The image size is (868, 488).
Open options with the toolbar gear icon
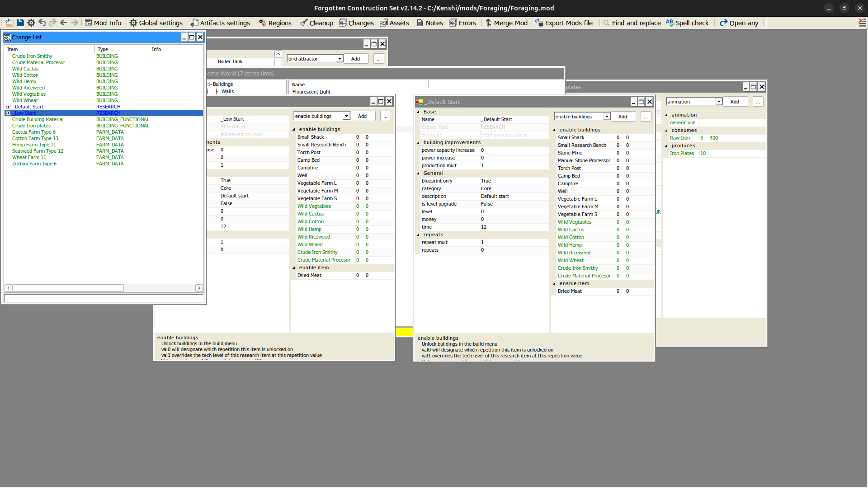pyautogui.click(x=31, y=23)
